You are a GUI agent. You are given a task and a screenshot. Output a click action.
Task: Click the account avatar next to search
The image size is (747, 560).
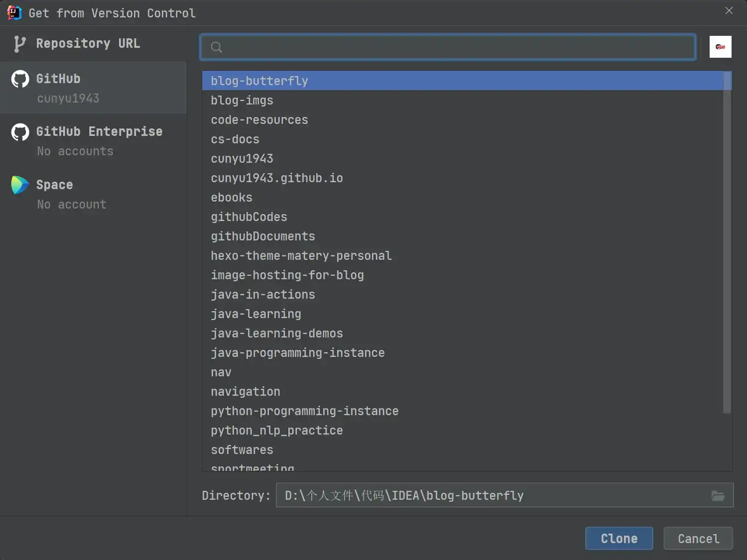coord(720,47)
